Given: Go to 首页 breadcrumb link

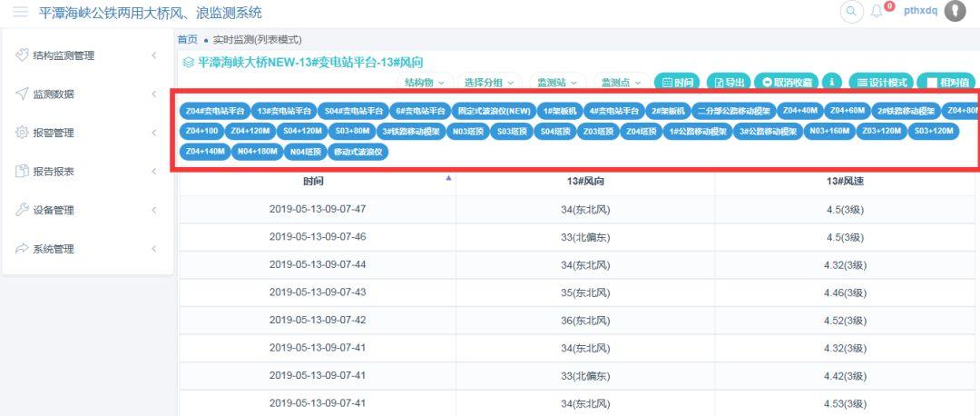Looking at the screenshot, I should pos(188,39).
